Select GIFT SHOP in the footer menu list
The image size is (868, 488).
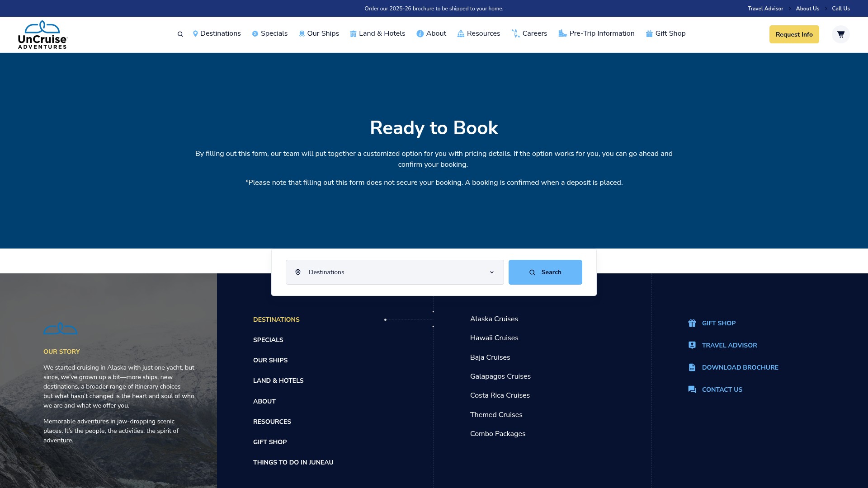[x=270, y=442]
